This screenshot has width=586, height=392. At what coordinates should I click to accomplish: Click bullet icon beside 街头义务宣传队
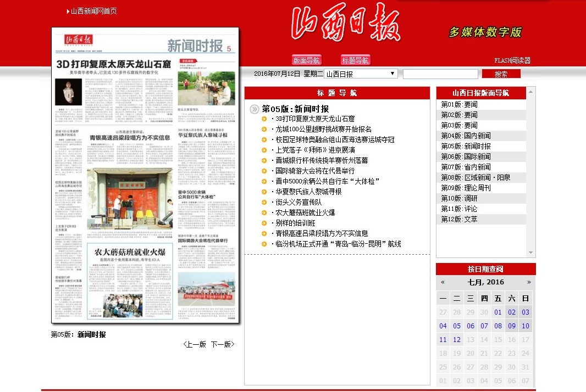coord(264,203)
